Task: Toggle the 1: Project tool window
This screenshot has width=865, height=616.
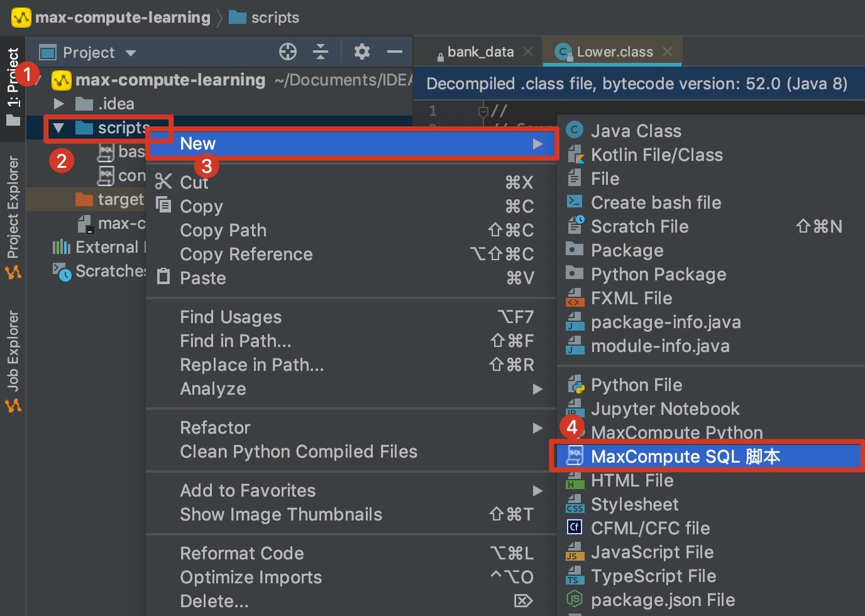Action: coord(13,82)
